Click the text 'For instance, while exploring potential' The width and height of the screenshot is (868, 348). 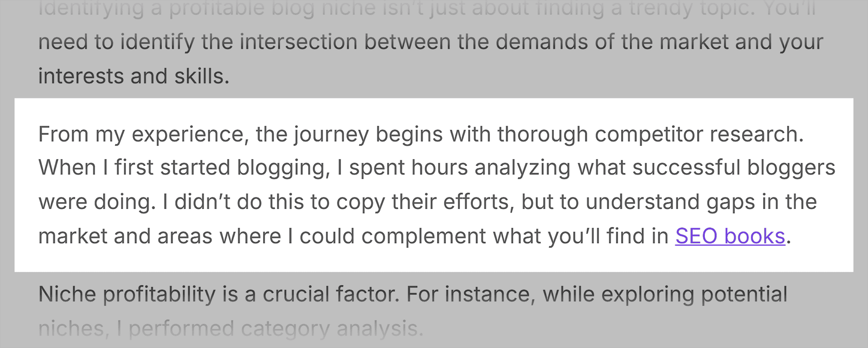tap(597, 295)
